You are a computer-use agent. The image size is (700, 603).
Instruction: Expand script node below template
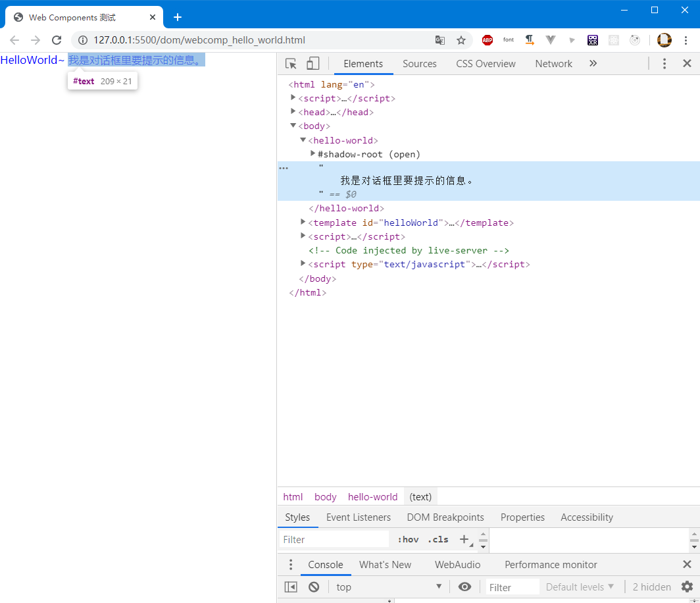tap(303, 236)
